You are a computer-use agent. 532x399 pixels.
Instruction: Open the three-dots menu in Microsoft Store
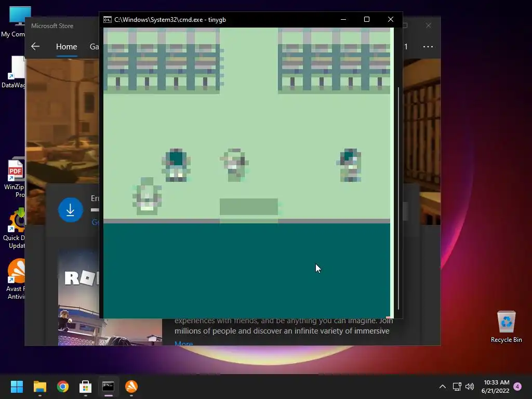tap(428, 46)
